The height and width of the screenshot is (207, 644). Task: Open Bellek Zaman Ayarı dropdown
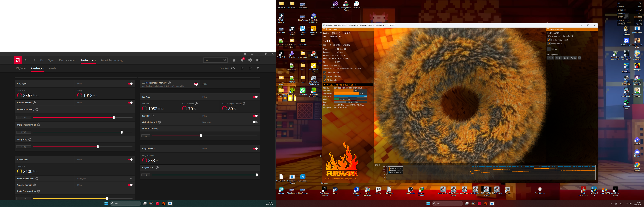tap(105, 179)
